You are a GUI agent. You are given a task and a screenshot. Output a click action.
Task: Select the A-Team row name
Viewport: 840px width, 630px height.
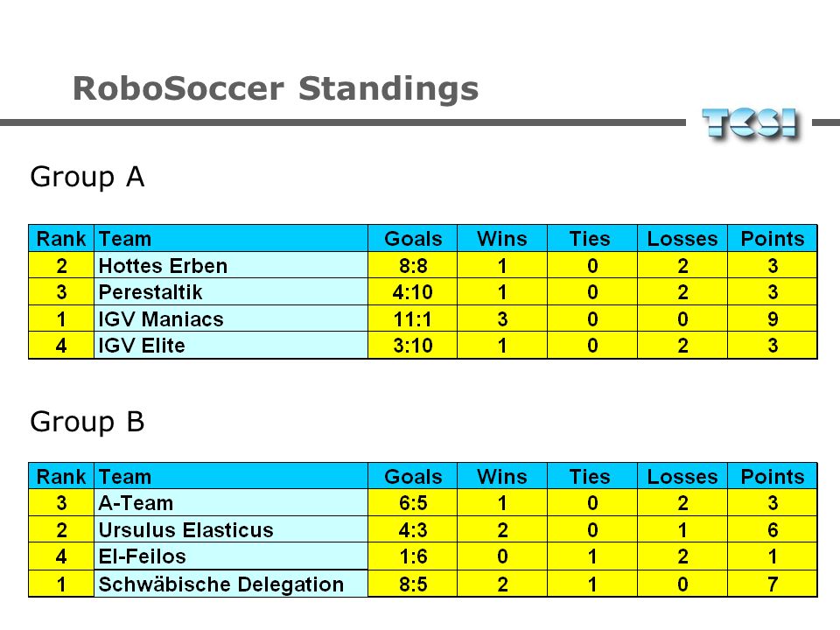(x=231, y=503)
